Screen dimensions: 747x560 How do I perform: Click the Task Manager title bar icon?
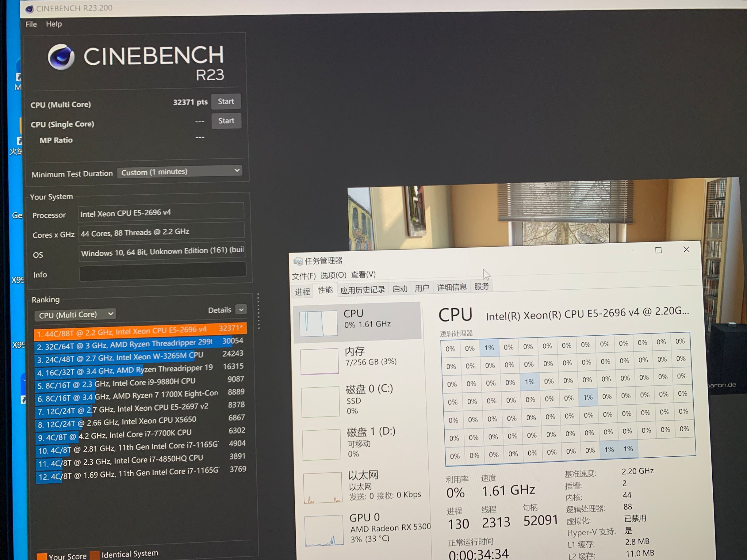point(297,261)
